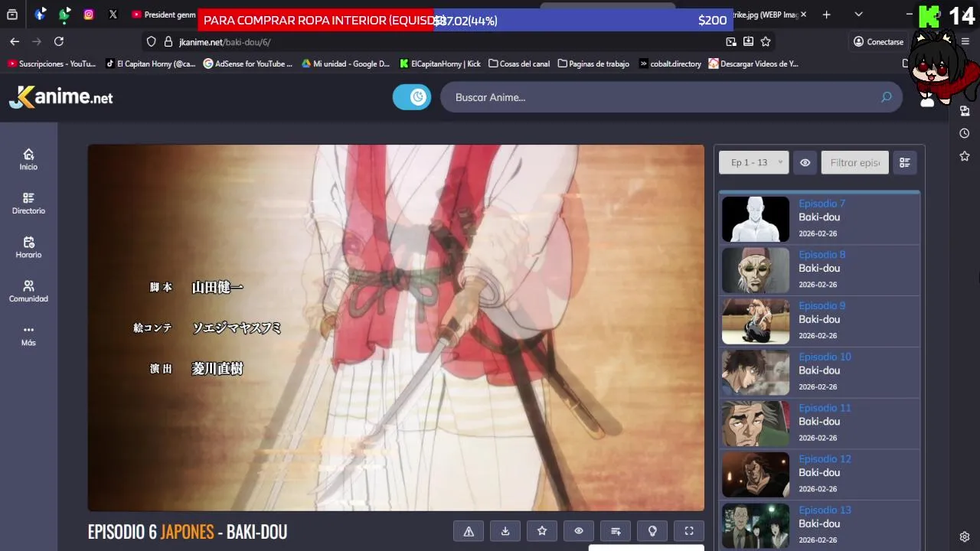Open Episodio 7 thumbnail
This screenshot has height=551, width=980.
[756, 219]
